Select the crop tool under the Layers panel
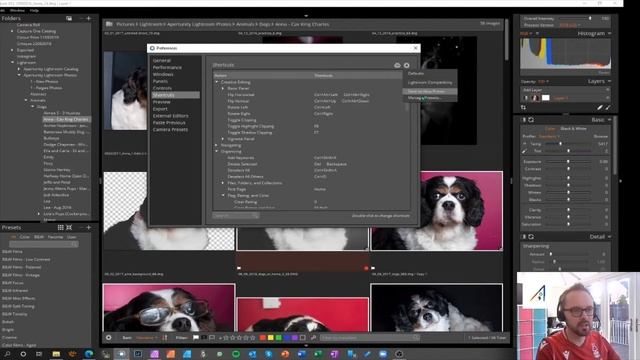Viewport: 640px width, 360px height. 524,107
